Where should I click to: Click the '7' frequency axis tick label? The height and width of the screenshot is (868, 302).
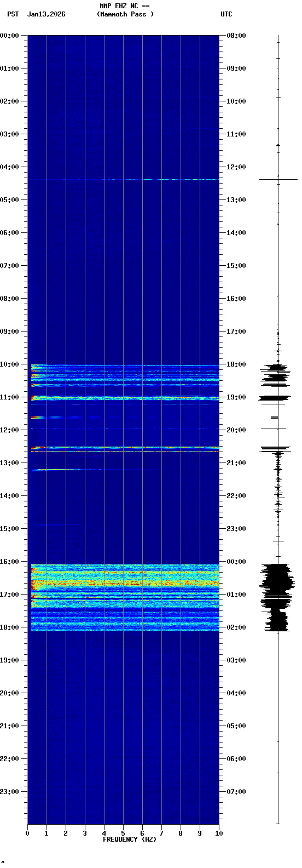161,833
